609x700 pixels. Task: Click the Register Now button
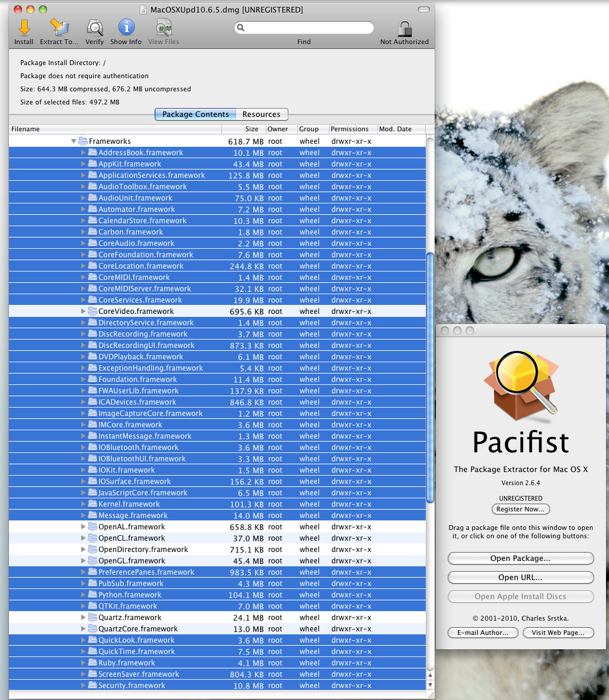tap(521, 510)
